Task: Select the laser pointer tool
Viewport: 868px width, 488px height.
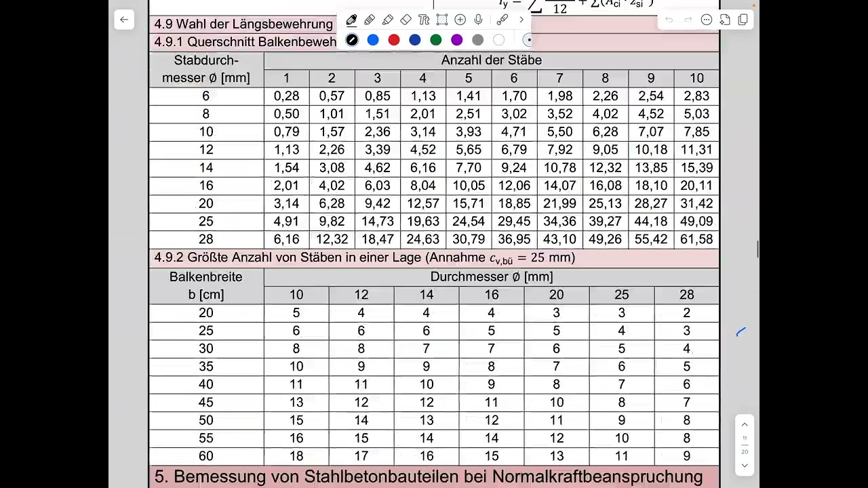Action: tap(502, 20)
